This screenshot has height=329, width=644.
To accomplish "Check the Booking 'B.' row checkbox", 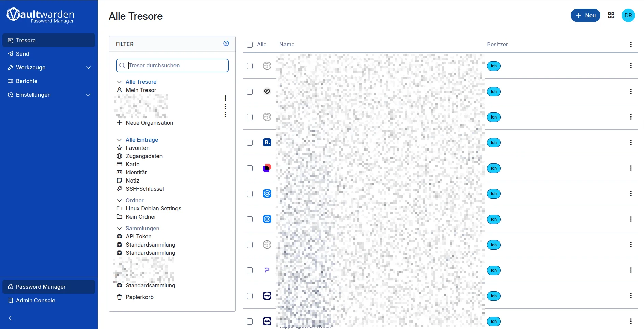I will pyautogui.click(x=250, y=143).
